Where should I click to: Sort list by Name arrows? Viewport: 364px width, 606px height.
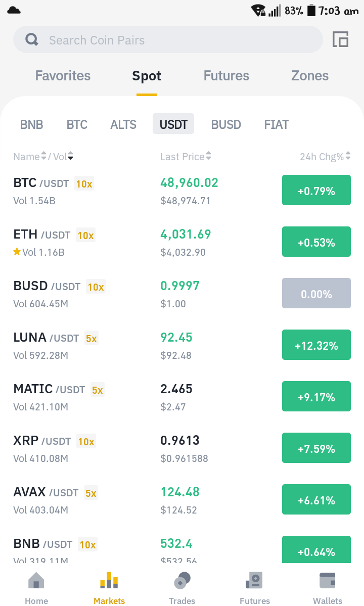tap(43, 156)
